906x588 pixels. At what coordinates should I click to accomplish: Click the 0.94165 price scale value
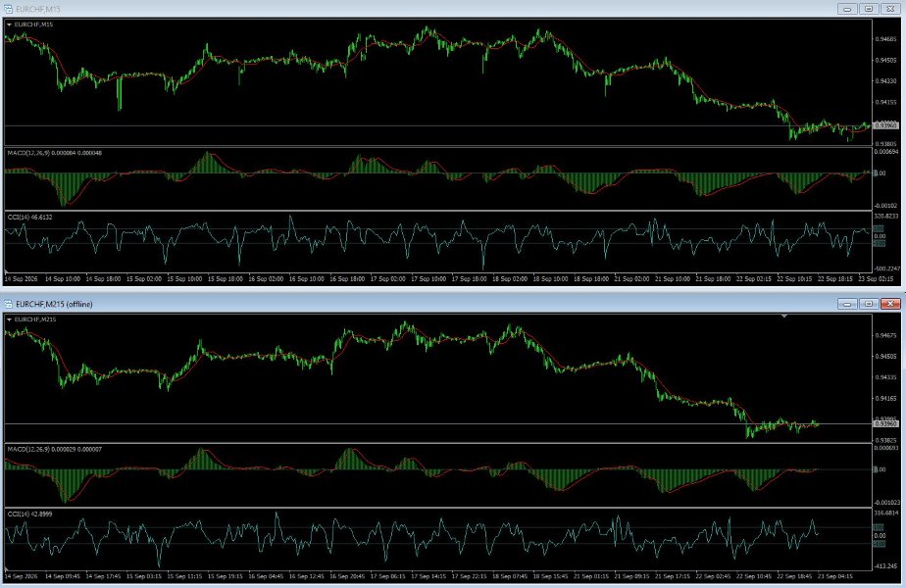point(885,399)
